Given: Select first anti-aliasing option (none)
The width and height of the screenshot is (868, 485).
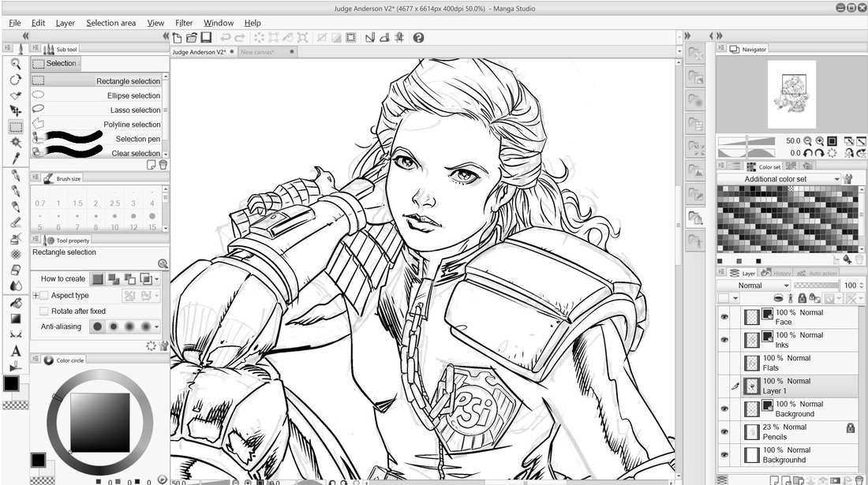Looking at the screenshot, I should point(97,326).
